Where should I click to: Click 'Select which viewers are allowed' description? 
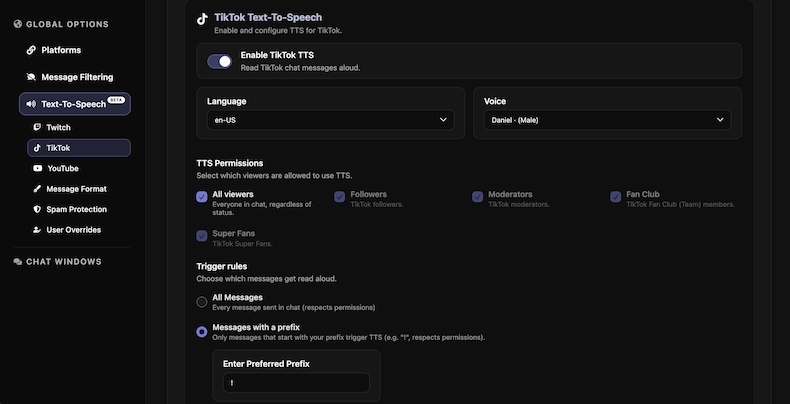pos(274,176)
